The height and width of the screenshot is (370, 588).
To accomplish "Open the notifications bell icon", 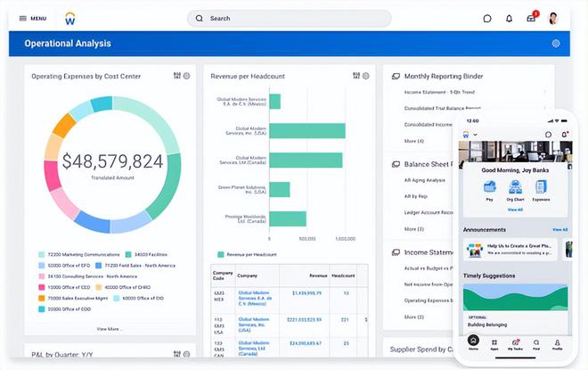I will (509, 19).
